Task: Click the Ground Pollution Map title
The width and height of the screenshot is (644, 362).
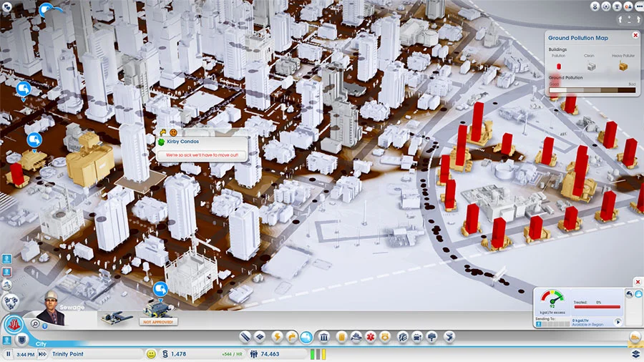Action: pos(578,38)
